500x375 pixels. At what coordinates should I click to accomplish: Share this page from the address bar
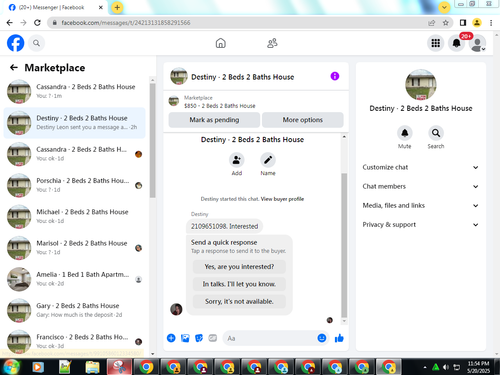click(x=432, y=23)
